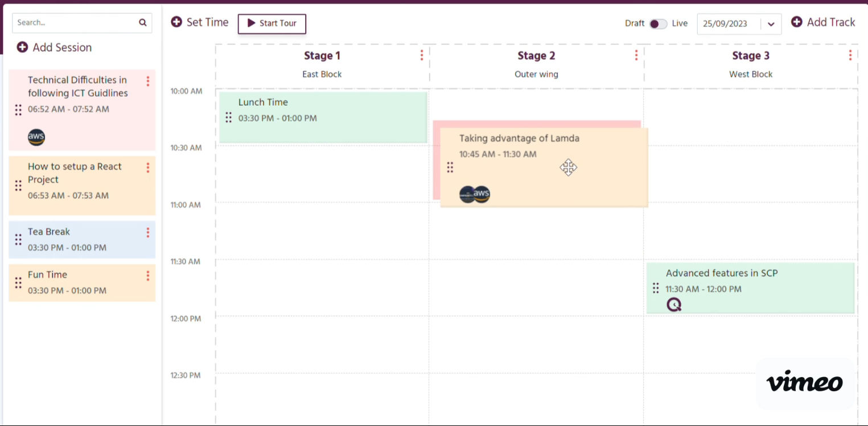This screenshot has width=868, height=426.
Task: Open the Stage 1 options menu
Action: [x=421, y=55]
